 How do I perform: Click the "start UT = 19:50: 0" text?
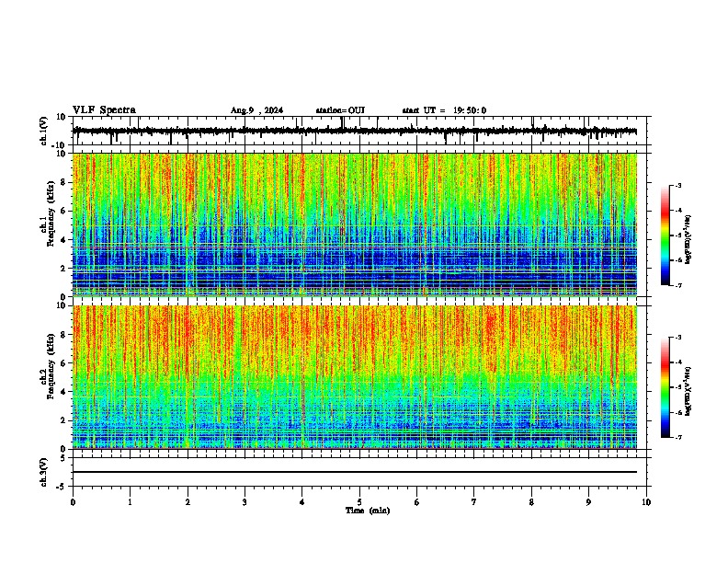coord(444,110)
